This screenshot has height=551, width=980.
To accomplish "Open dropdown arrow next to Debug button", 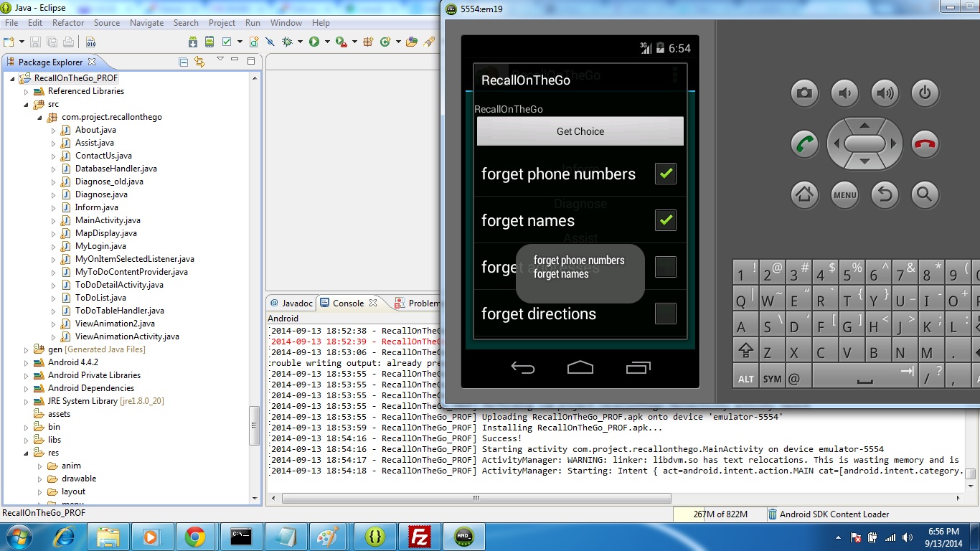I will coord(300,42).
